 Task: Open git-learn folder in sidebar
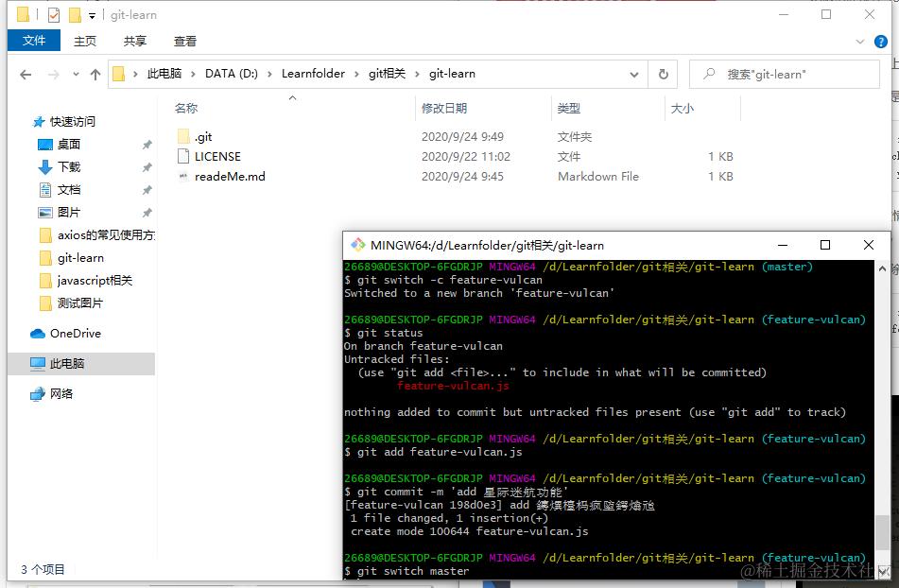(80, 258)
